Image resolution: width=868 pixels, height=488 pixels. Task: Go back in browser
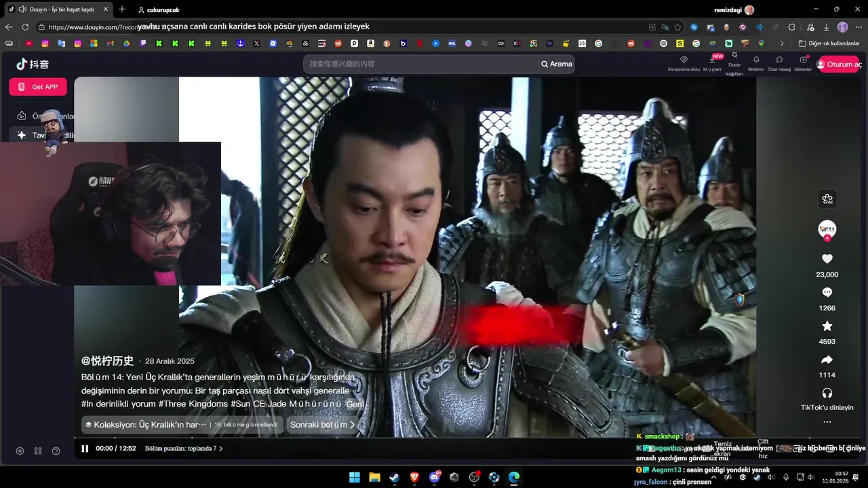click(x=9, y=27)
